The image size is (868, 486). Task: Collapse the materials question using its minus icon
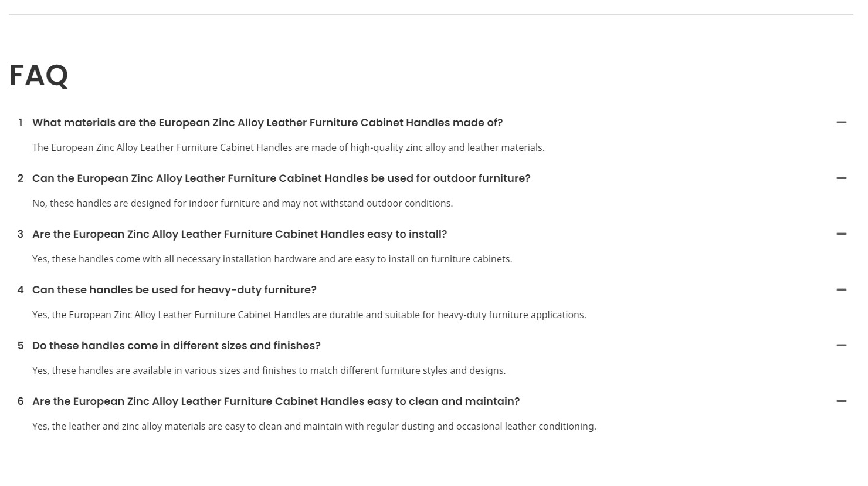point(842,123)
